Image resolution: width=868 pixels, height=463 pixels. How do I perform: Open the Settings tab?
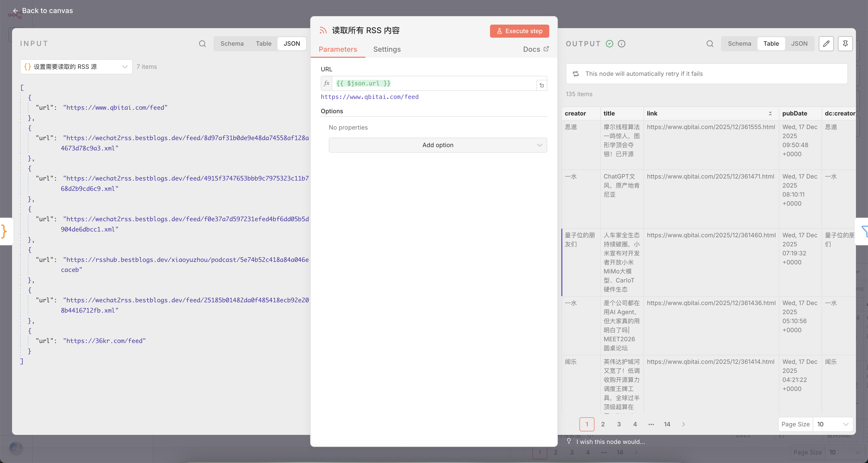click(x=387, y=49)
